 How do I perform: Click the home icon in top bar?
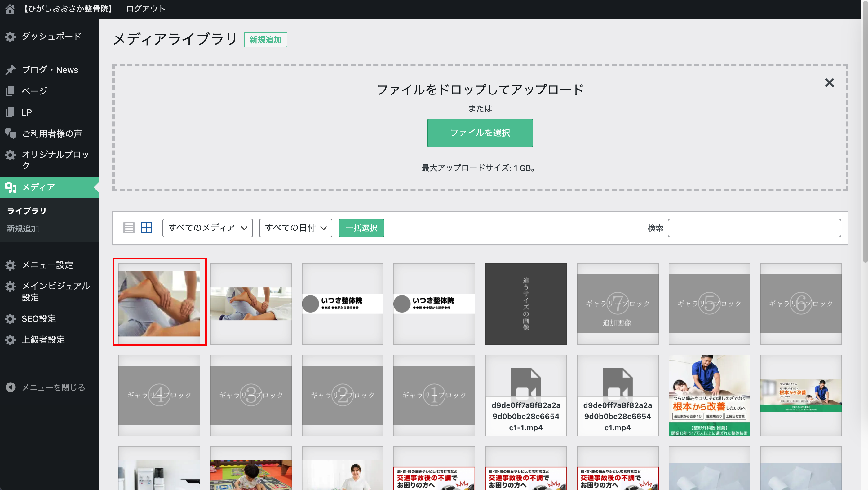pyautogui.click(x=10, y=8)
